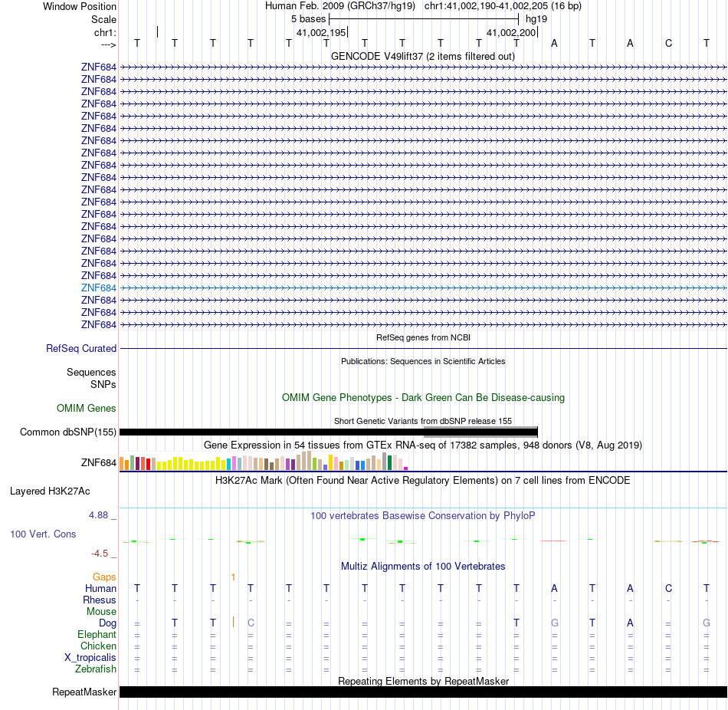Click the RefSeq Curated track label
This screenshot has height=710, width=728.
point(81,349)
